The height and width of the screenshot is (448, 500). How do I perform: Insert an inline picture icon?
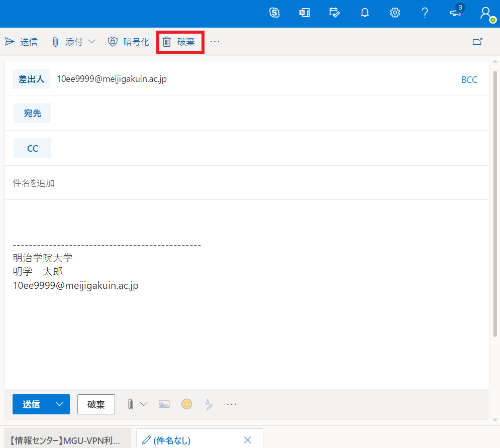pyautogui.click(x=164, y=404)
